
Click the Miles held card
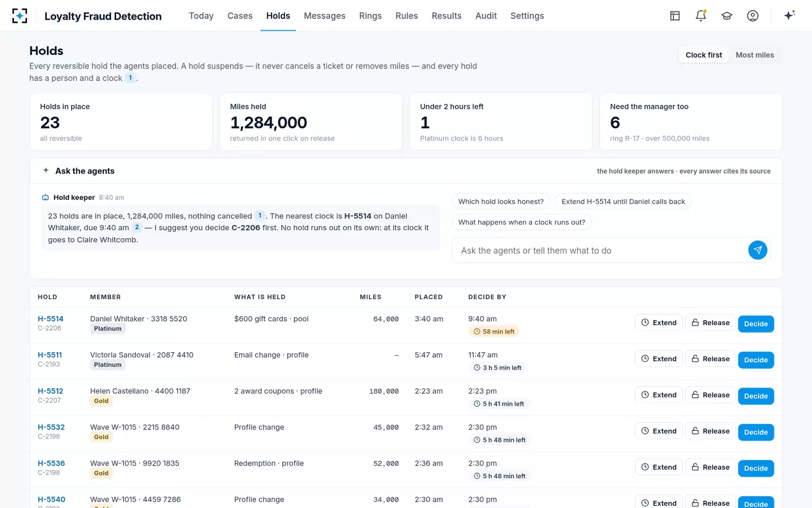pos(311,122)
